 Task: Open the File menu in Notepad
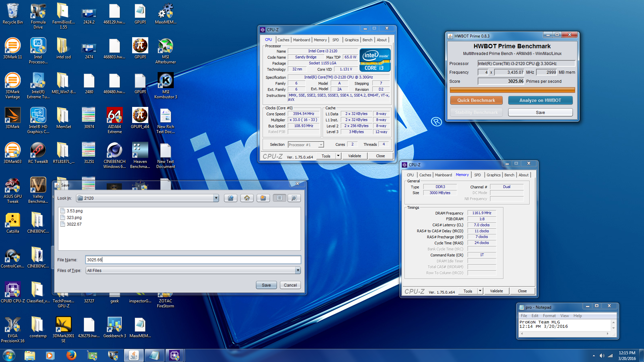coord(524,316)
